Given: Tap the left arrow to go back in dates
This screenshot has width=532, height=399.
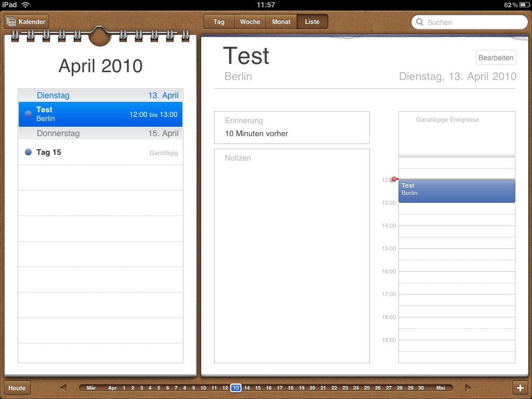Looking at the screenshot, I should [x=64, y=388].
